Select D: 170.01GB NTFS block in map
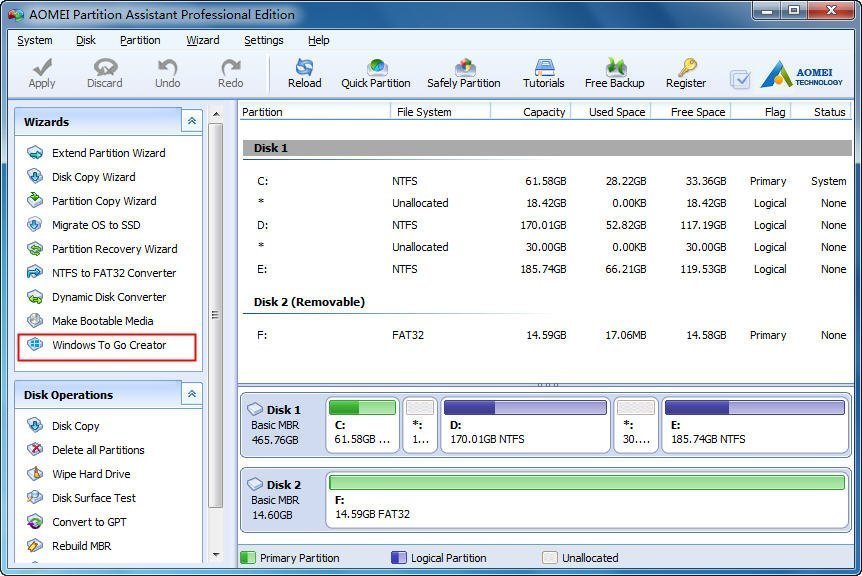The image size is (862, 576). (526, 425)
